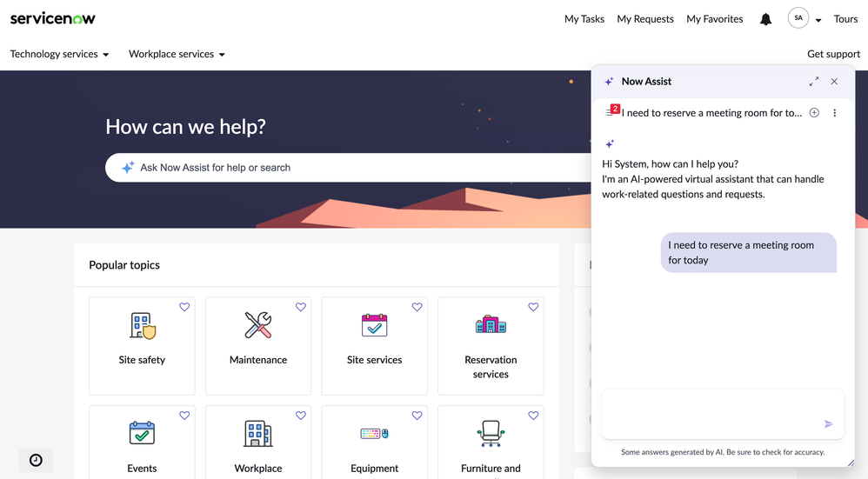This screenshot has width=868, height=479.
Task: Expand Technology services menu
Action: (59, 54)
